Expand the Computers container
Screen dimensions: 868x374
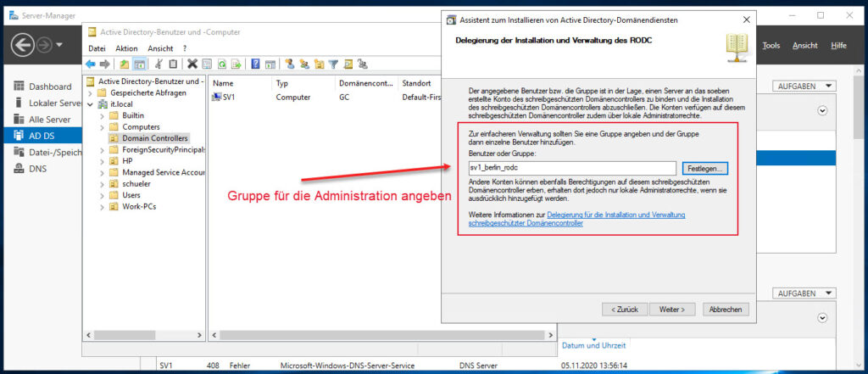[102, 127]
